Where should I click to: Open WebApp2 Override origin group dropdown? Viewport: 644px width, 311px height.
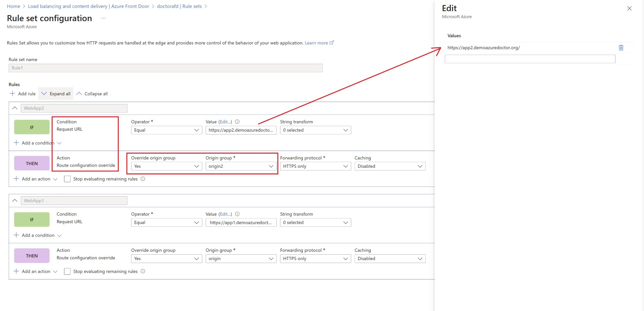[166, 166]
